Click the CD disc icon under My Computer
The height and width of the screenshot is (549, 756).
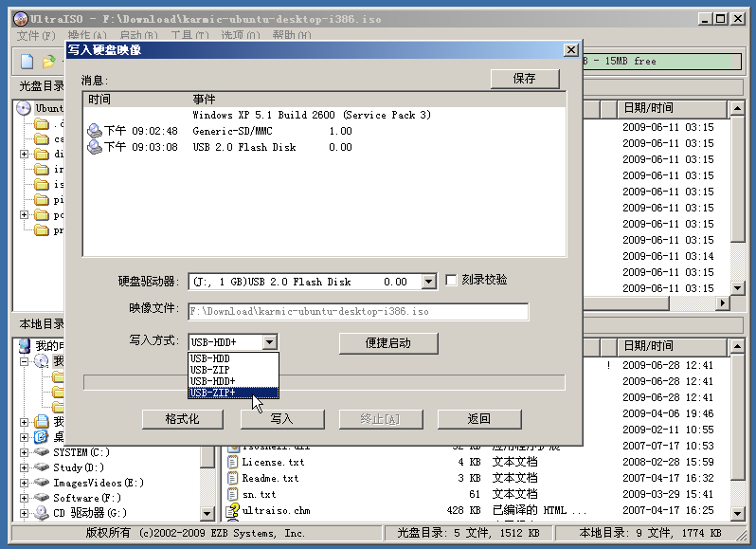click(x=42, y=361)
